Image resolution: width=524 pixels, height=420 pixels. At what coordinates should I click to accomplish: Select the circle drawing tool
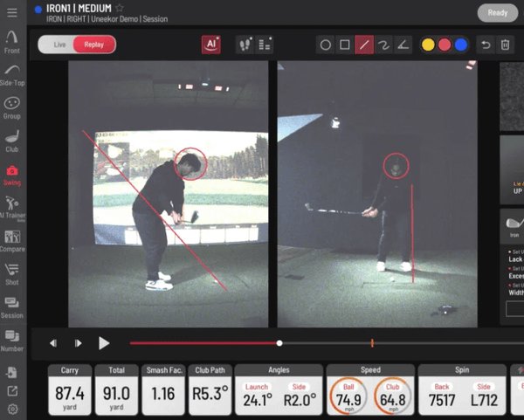click(x=325, y=45)
